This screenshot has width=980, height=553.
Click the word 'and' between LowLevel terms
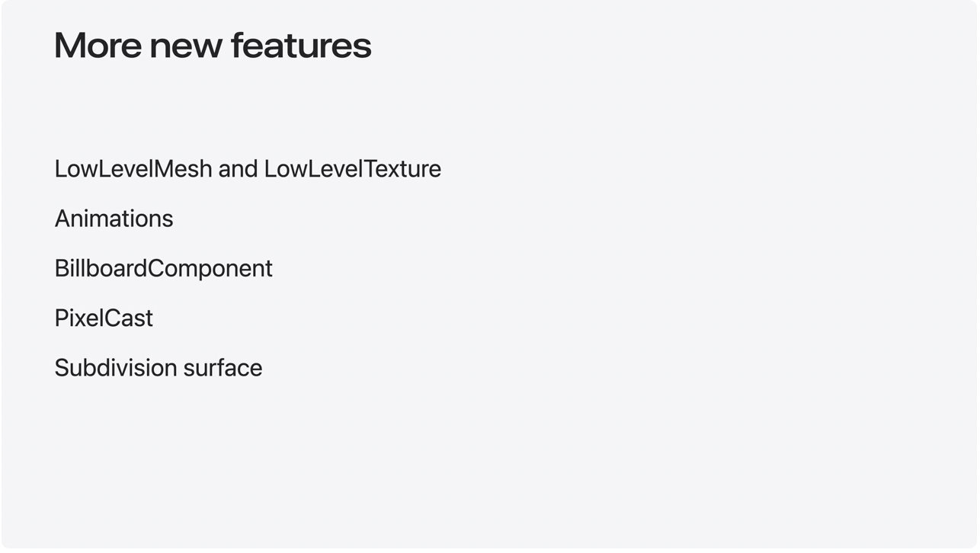(238, 168)
